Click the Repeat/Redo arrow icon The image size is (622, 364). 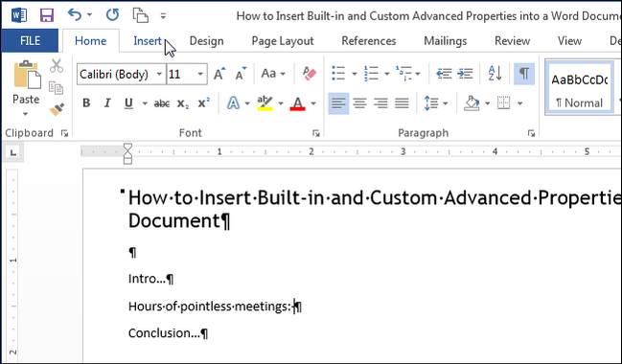point(112,15)
